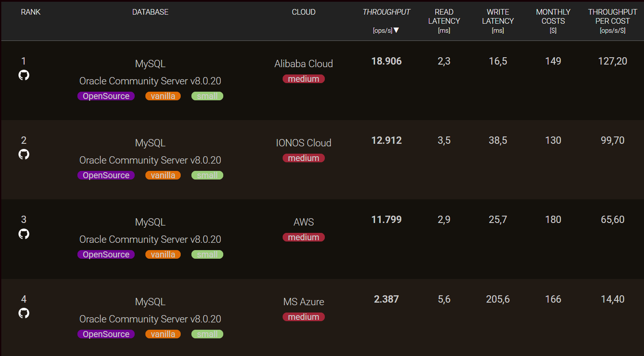Select the rank 2 IONOS Cloud row
Image resolution: width=644 pixels, height=356 pixels.
coord(304,142)
